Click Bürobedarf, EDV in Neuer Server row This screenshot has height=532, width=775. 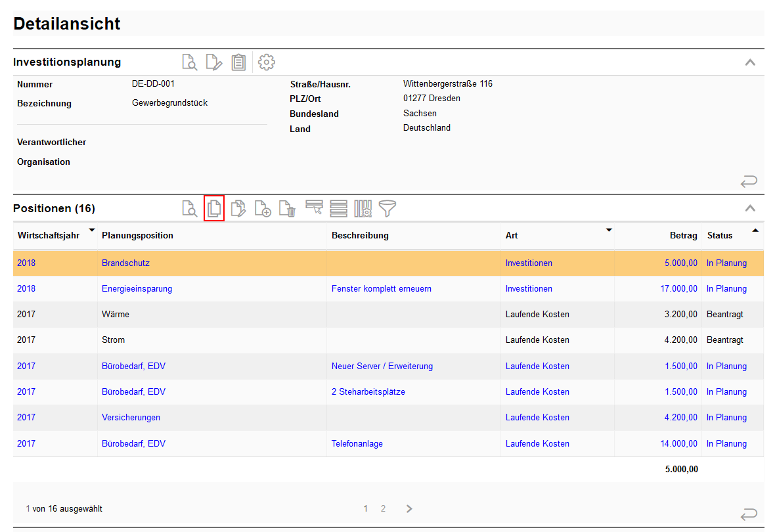click(133, 366)
